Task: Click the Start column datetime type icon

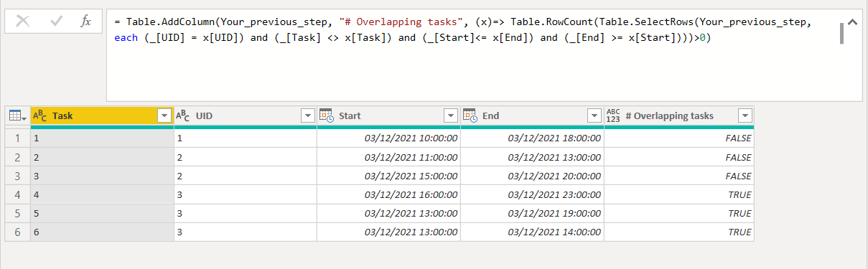Action: (327, 115)
